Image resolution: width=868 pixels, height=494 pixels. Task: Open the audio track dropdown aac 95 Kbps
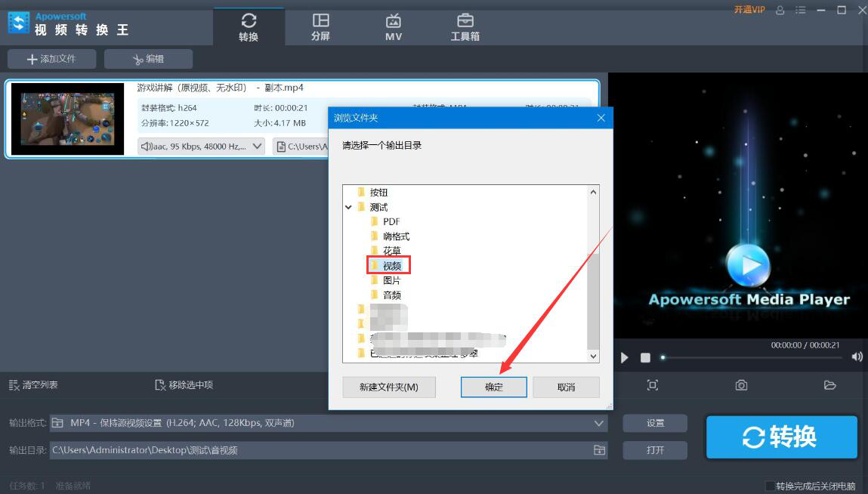click(202, 147)
